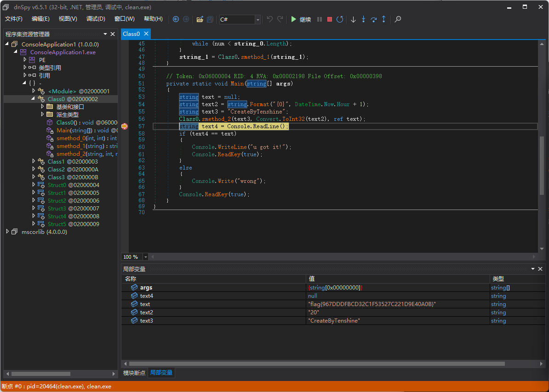Image resolution: width=549 pixels, height=392 pixels.
Task: Step out with the blue up arrow icon
Action: [x=384, y=19]
